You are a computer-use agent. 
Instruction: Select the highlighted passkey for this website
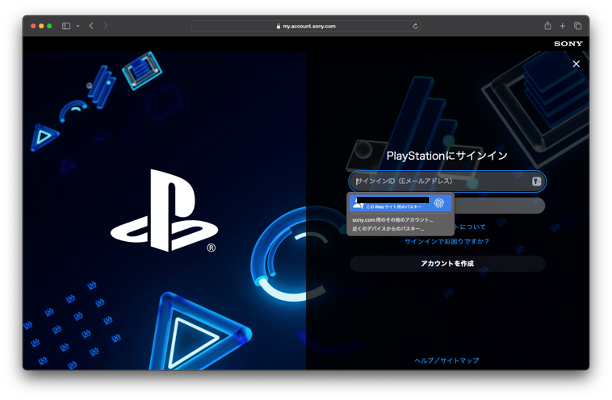pos(400,203)
